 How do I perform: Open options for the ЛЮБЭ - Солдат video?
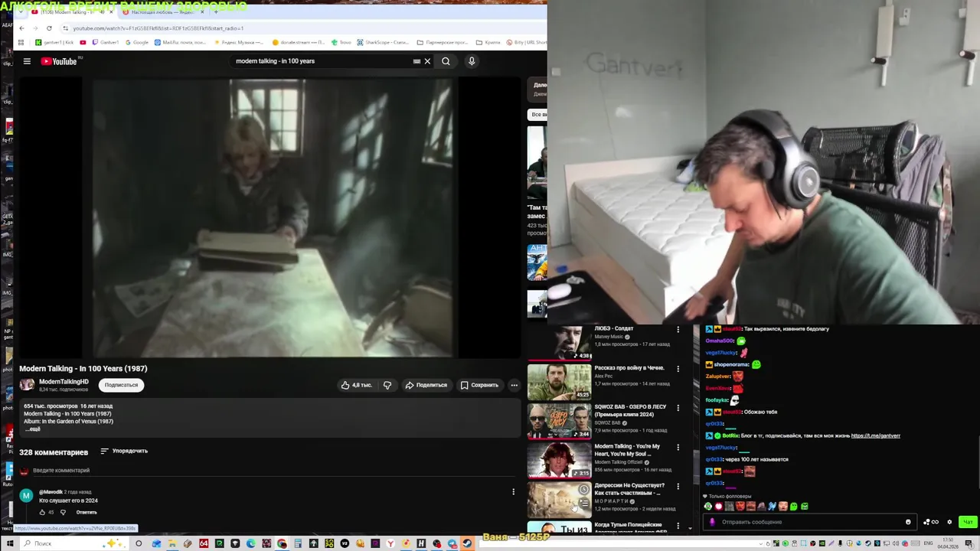click(678, 330)
